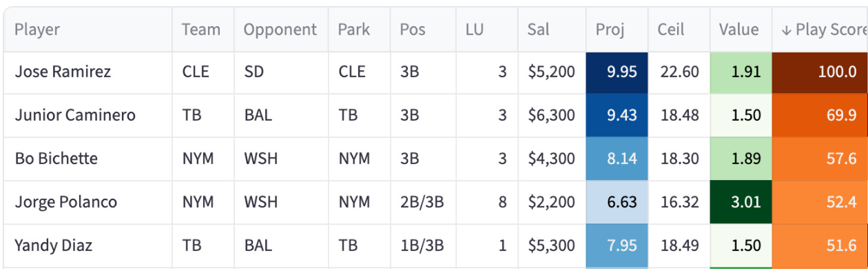Click the Proj column header
The width and height of the screenshot is (868, 269).
(610, 30)
